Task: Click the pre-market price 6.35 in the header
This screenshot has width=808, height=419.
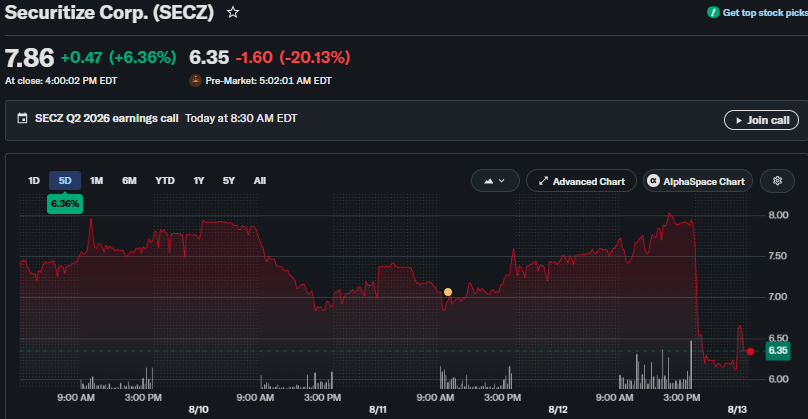Action: (209, 57)
